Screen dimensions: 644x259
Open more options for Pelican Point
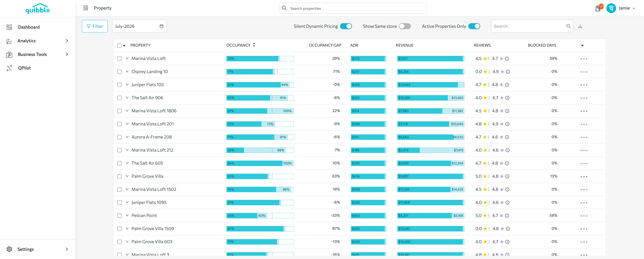[x=584, y=216]
